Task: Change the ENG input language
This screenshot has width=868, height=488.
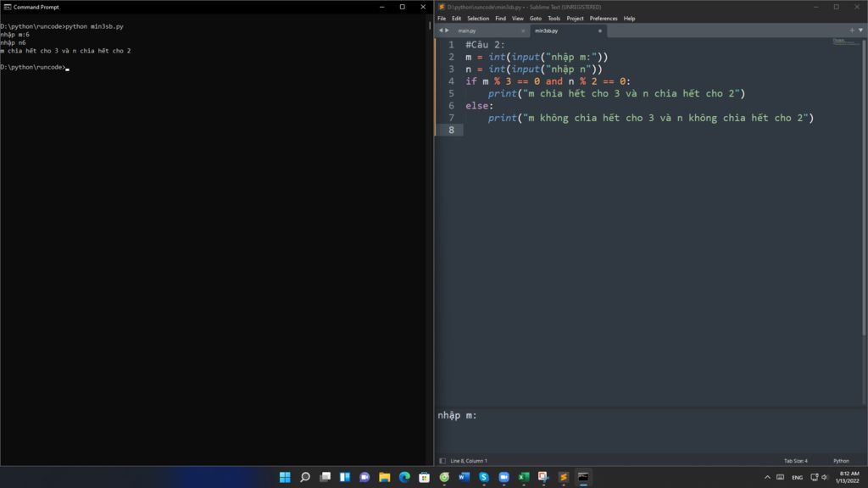Action: point(797,477)
